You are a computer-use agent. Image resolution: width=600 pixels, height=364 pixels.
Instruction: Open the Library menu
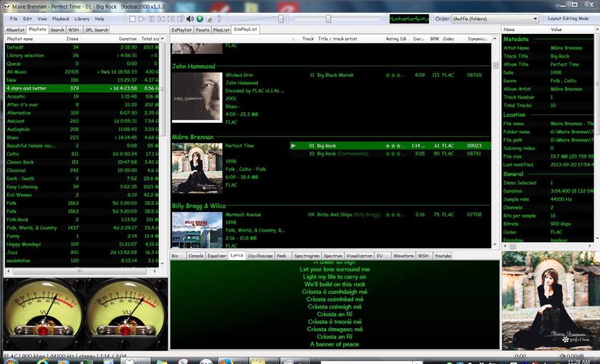tap(82, 19)
